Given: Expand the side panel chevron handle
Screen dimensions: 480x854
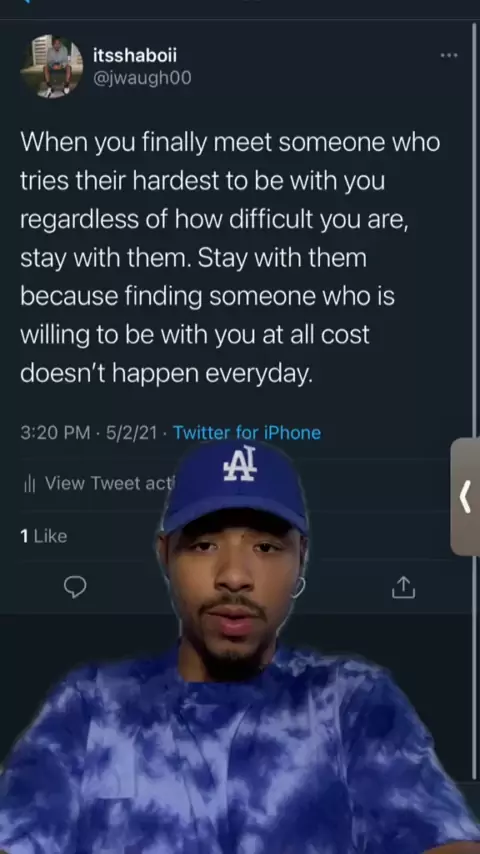Looking at the screenshot, I should (465, 496).
